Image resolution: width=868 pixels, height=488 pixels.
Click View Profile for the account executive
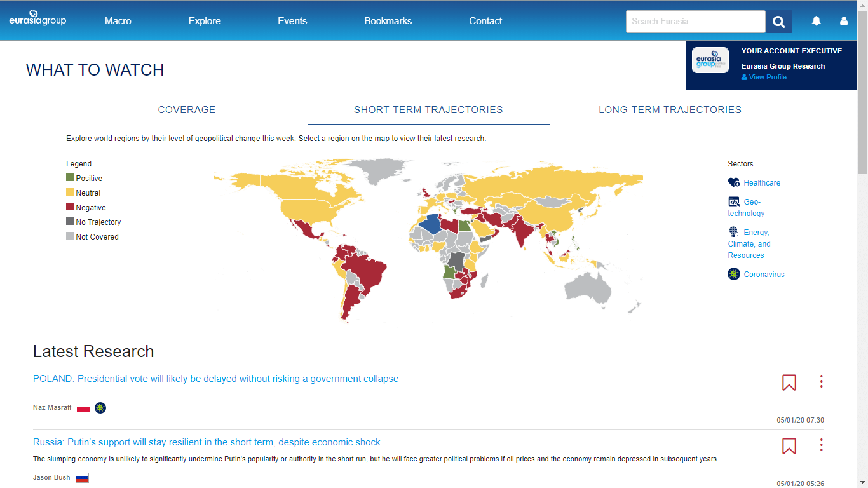click(764, 77)
